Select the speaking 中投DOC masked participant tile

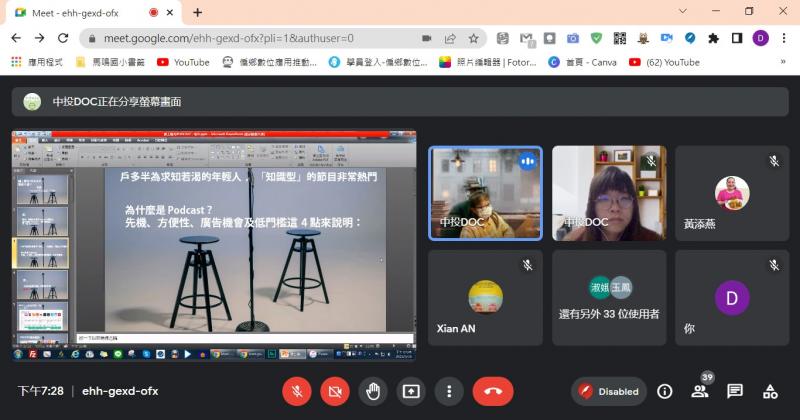point(486,193)
